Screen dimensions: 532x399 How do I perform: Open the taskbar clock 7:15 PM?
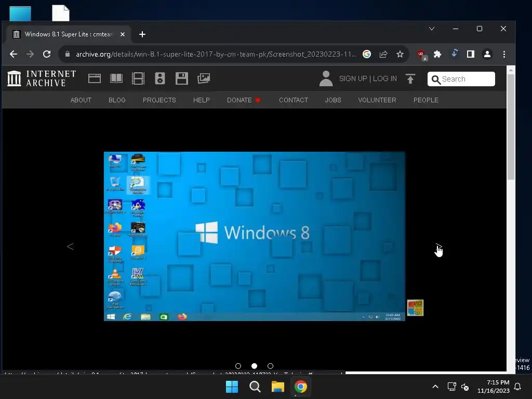494,387
